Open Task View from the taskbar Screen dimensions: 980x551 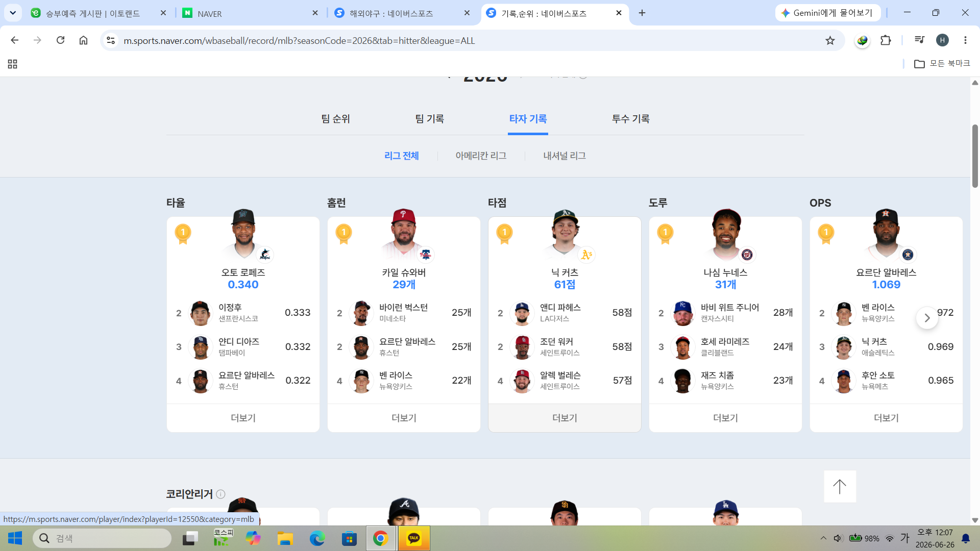click(x=190, y=538)
